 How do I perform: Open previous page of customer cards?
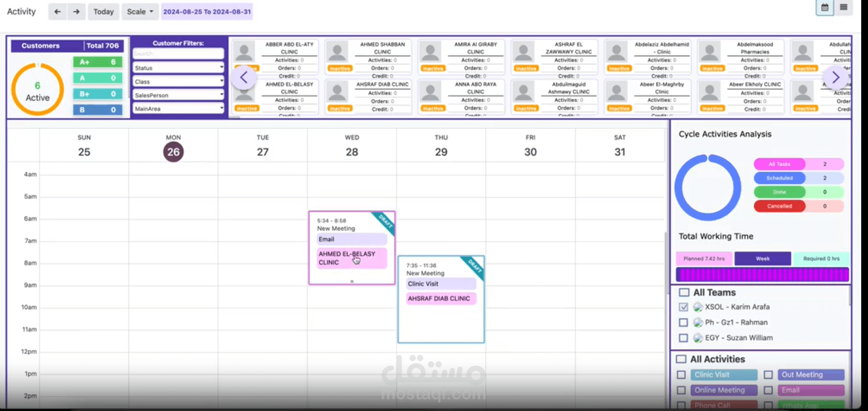[x=244, y=77]
